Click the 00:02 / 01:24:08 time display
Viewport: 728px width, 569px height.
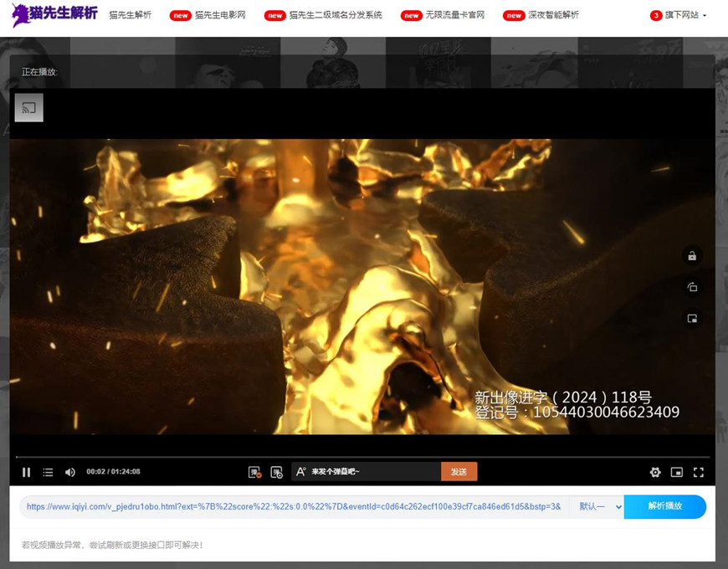click(x=113, y=472)
